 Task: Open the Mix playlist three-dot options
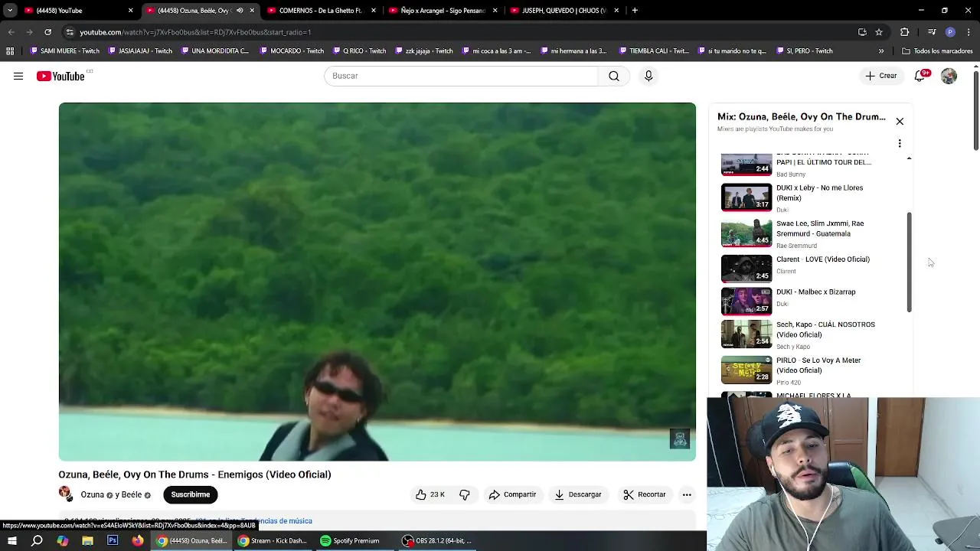coord(900,143)
